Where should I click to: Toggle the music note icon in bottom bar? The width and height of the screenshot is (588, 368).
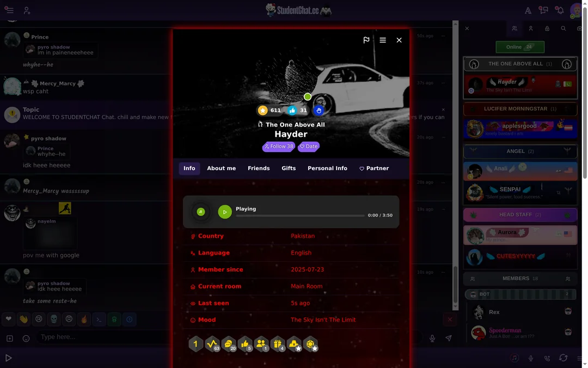514,358
